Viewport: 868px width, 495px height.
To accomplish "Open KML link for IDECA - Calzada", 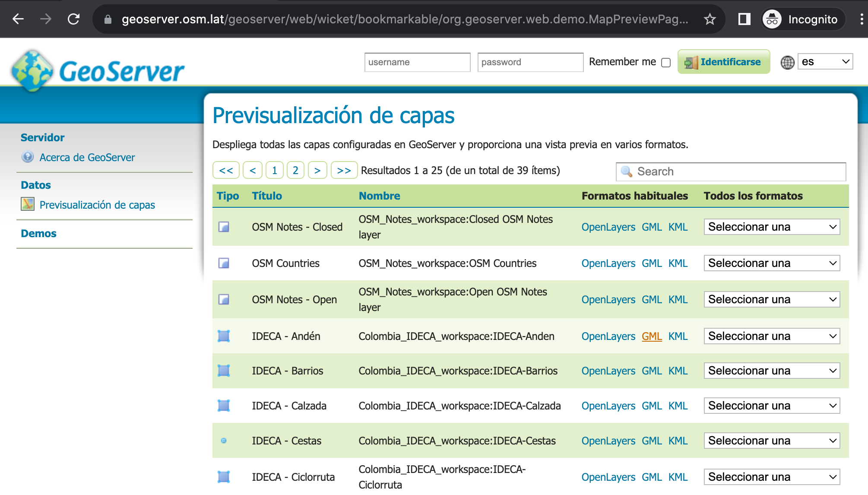I will pyautogui.click(x=678, y=406).
